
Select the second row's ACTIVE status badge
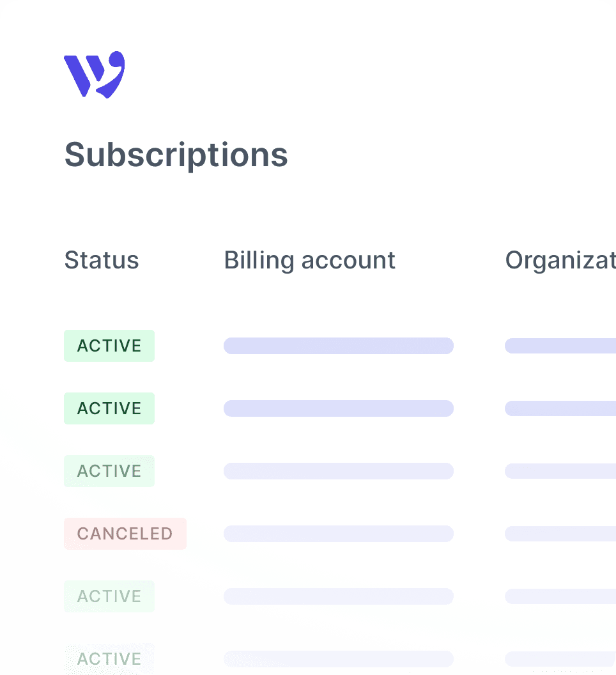[109, 408]
